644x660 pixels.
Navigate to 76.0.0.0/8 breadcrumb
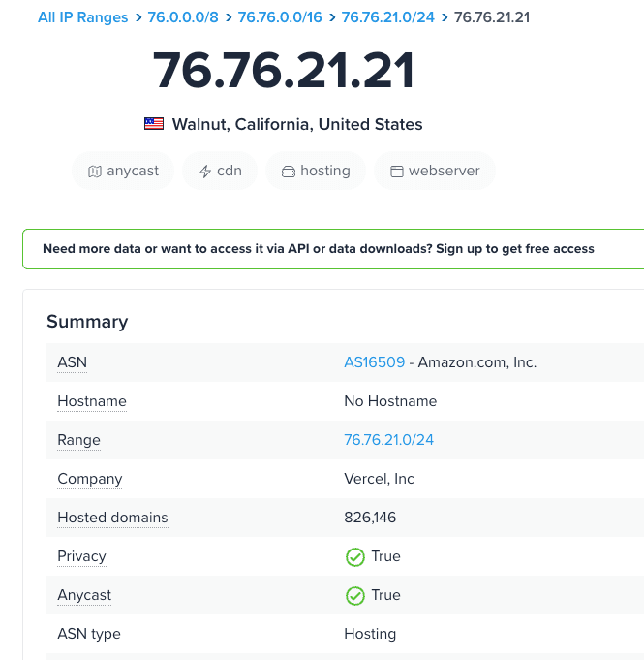tap(183, 17)
